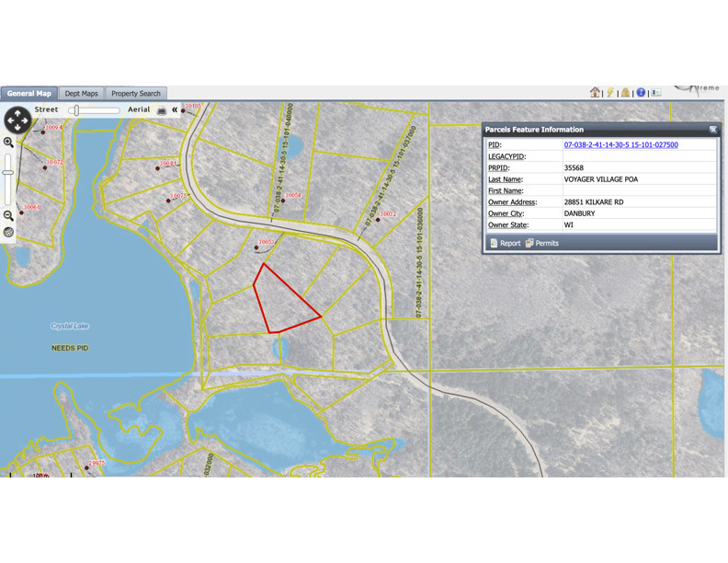728x563 pixels.
Task: Click the 28851 KILKARE RD value
Action: pyautogui.click(x=594, y=202)
